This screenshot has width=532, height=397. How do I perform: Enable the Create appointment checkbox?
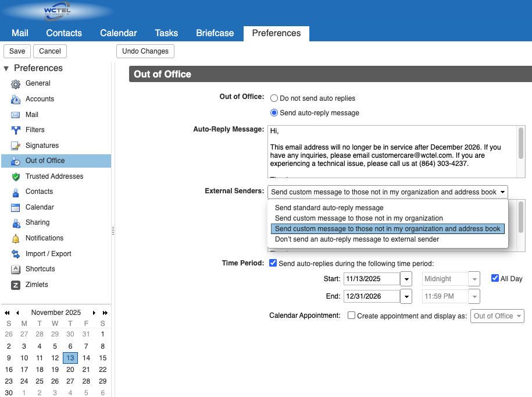(x=351, y=316)
